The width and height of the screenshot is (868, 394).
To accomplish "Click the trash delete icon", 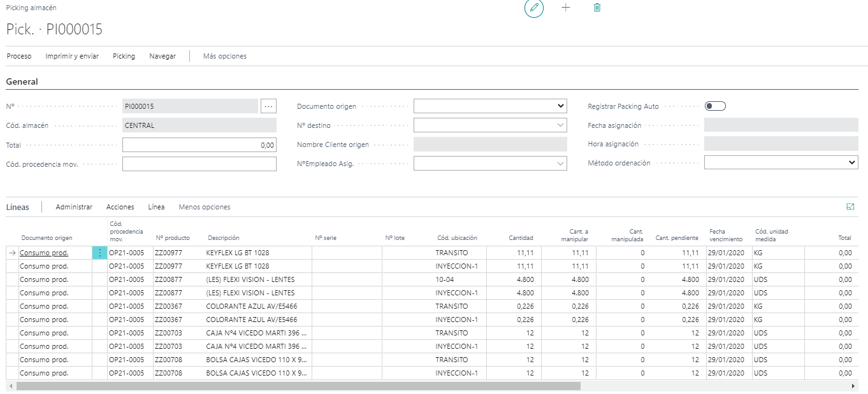I will (x=597, y=8).
